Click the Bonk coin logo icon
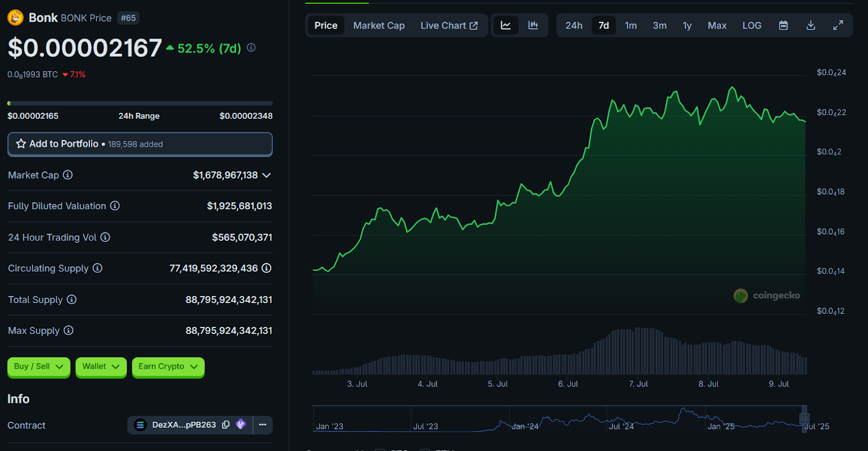 pyautogui.click(x=15, y=18)
